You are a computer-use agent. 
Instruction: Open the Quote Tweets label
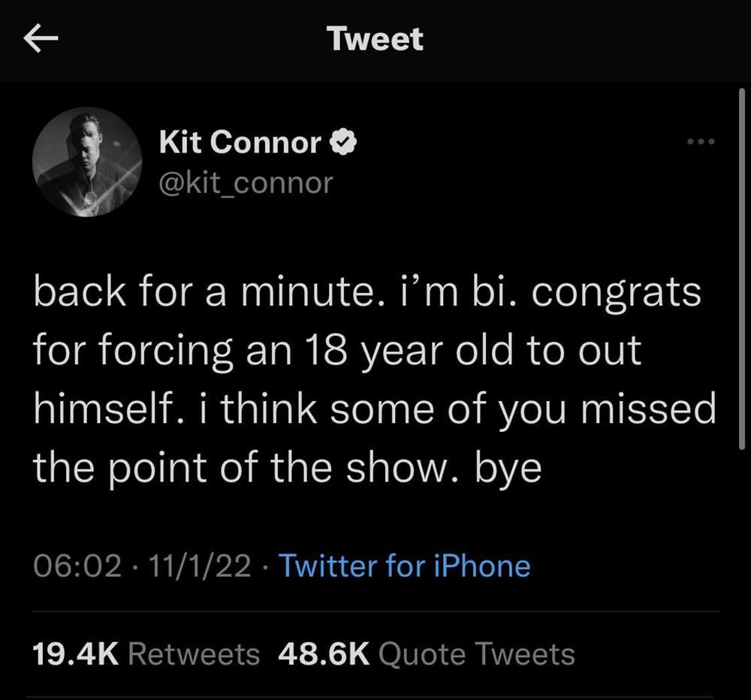(477, 654)
